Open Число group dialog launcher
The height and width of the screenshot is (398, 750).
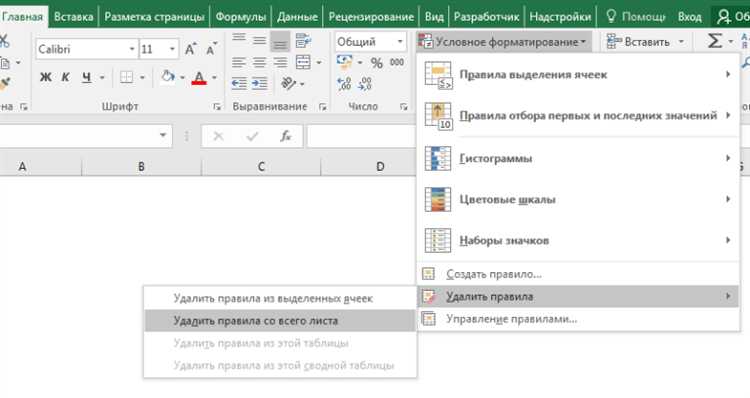(x=404, y=107)
